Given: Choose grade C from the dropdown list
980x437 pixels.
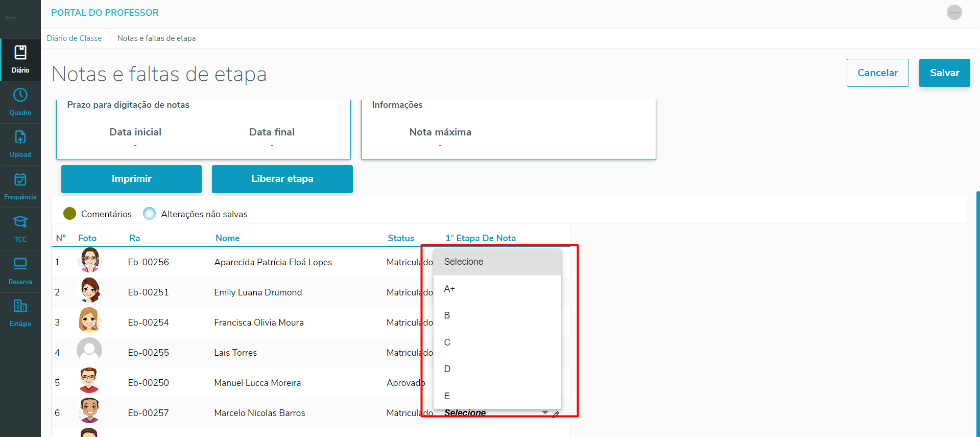Looking at the screenshot, I should [x=497, y=342].
